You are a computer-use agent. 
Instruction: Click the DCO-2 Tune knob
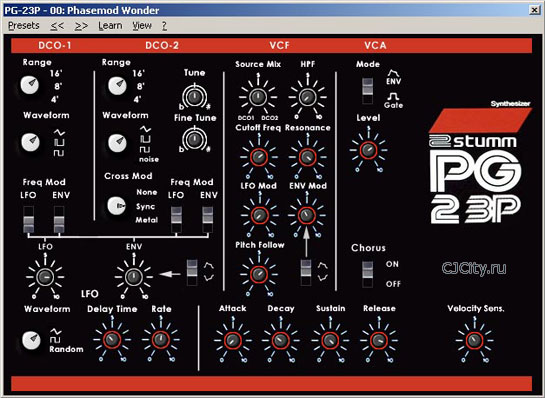tap(194, 96)
